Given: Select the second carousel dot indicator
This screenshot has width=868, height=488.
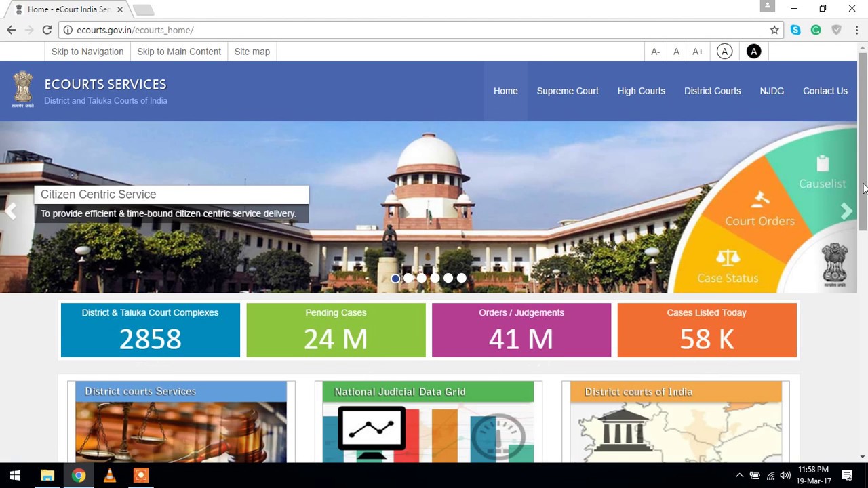Looking at the screenshot, I should 408,278.
